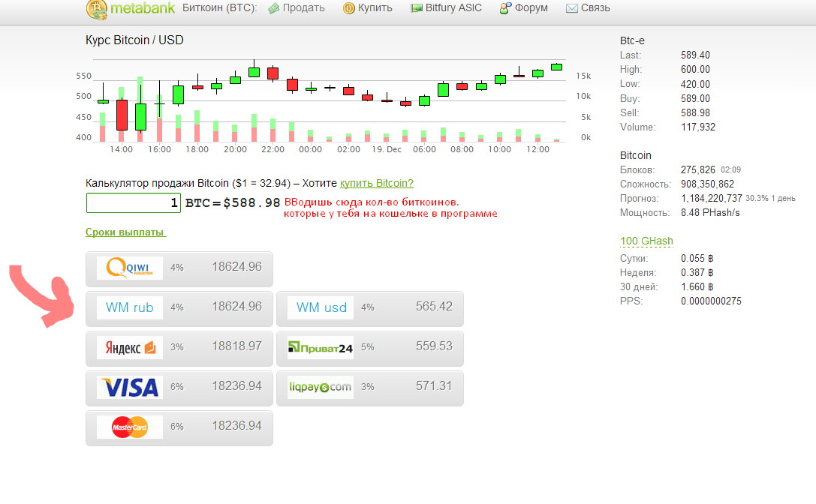
Task: Select the WM rub logo
Action: click(130, 308)
